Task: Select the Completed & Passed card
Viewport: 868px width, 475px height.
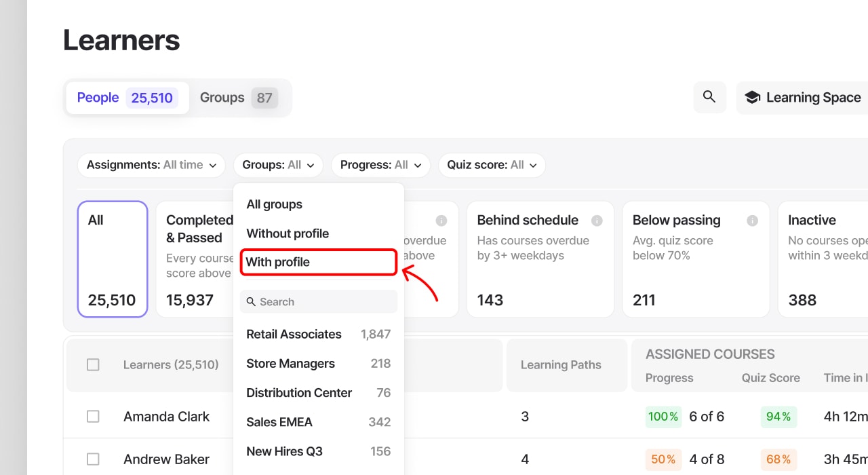Action: point(195,259)
